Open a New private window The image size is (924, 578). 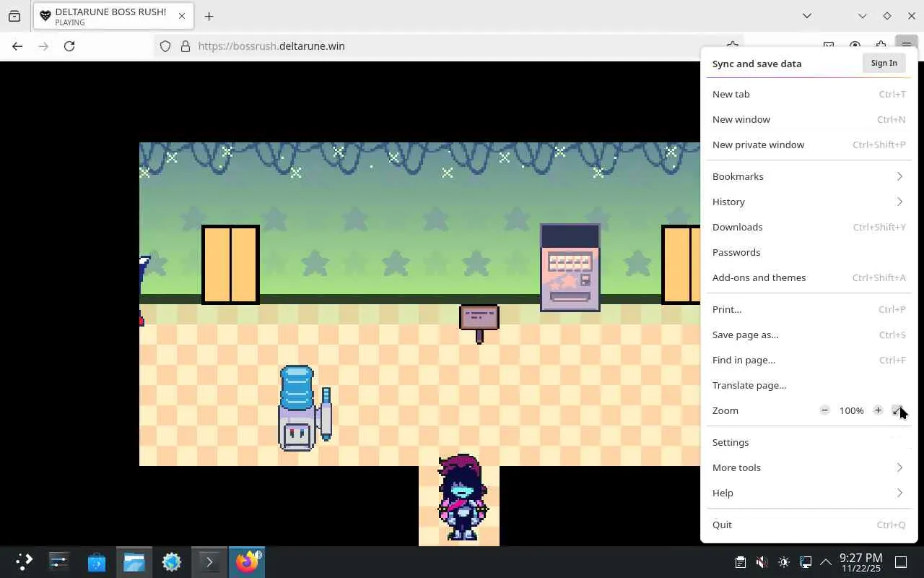click(x=808, y=144)
